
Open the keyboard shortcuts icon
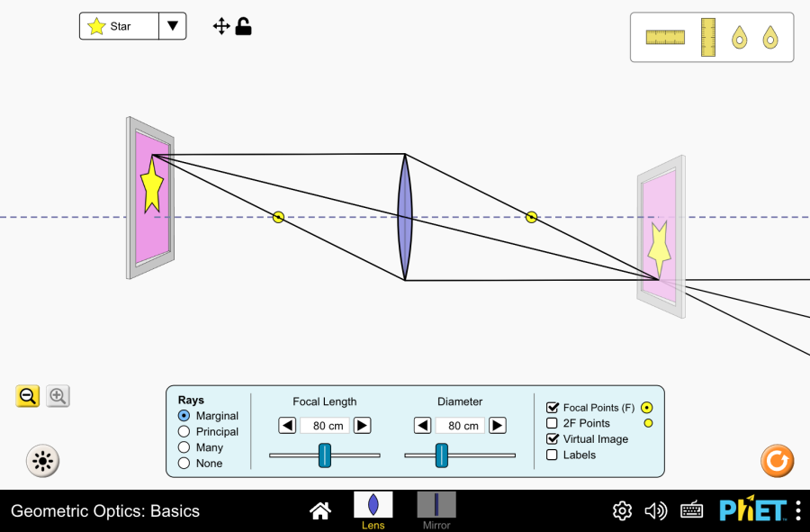click(x=691, y=510)
